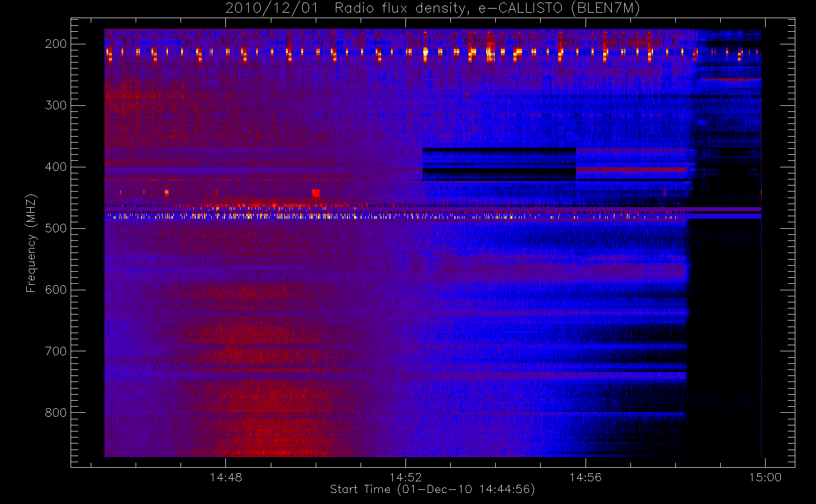This screenshot has width=816, height=504.
Task: Click the 'Frequency (MHz)' axis label
Action: [31, 243]
